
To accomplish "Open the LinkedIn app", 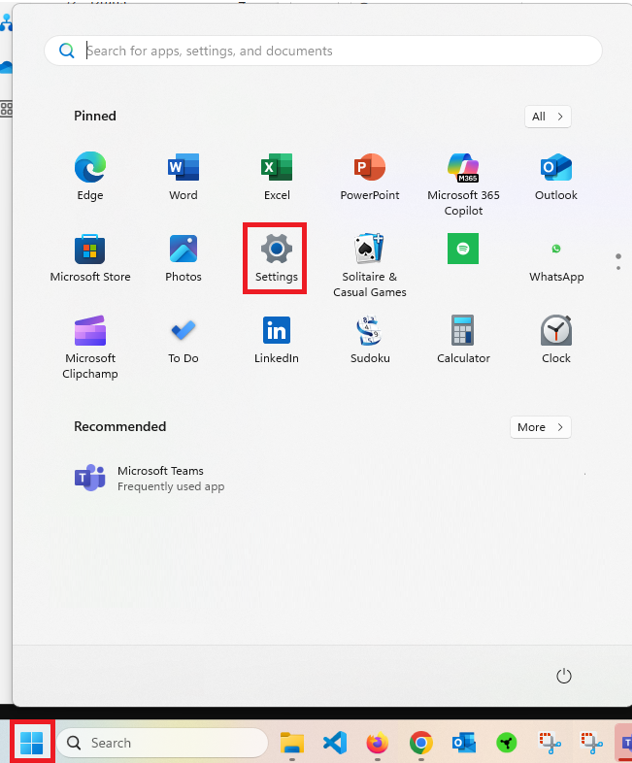I will click(x=276, y=340).
